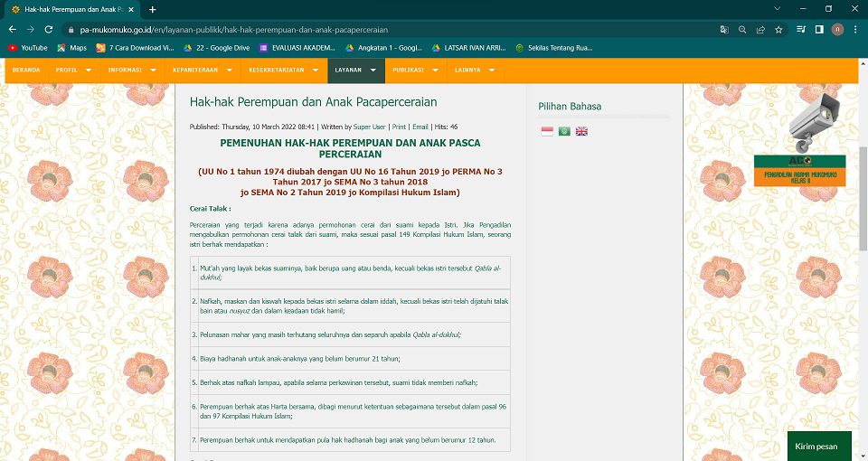The width and height of the screenshot is (868, 461).
Task: Select the Arabic green flag language
Action: (564, 131)
